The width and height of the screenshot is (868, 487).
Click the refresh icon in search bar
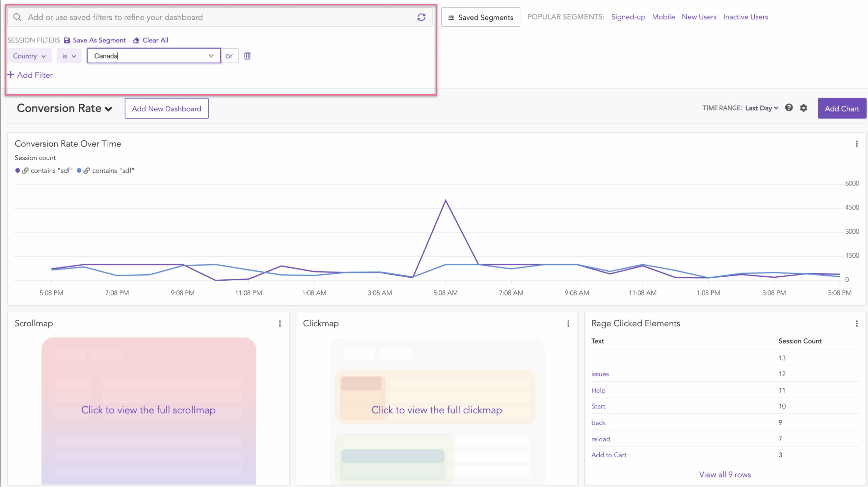pyautogui.click(x=421, y=17)
